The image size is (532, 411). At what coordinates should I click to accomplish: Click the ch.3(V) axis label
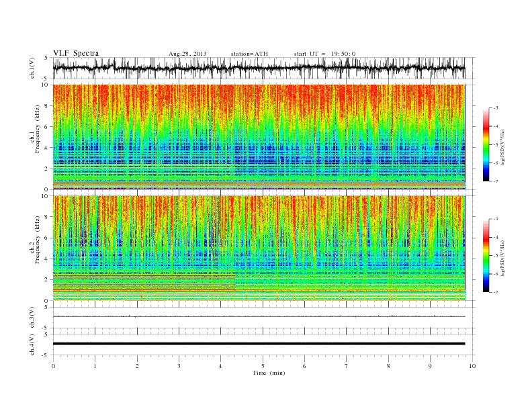point(32,318)
